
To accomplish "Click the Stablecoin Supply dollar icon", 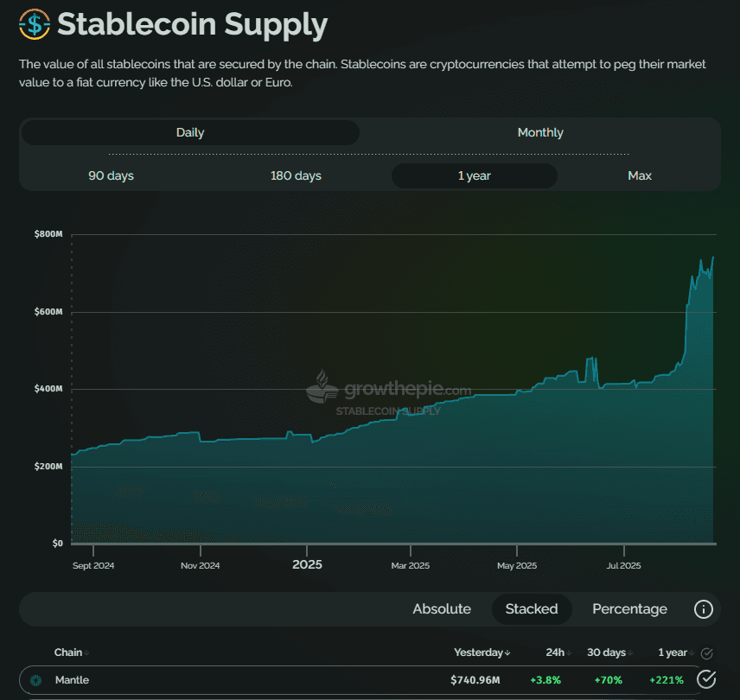I will tap(35, 24).
